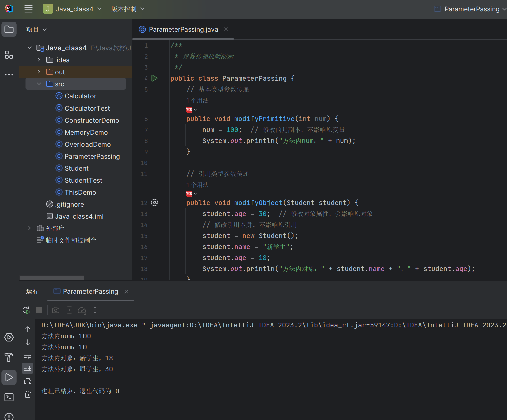
Task: Click the up arrow in console sidebar
Action: tap(28, 329)
